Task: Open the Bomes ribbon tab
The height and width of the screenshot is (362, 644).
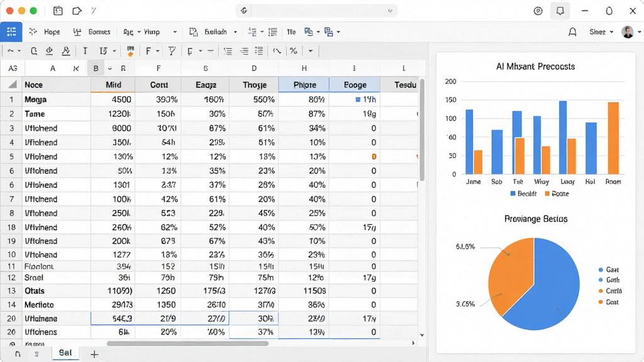Action: point(92,32)
